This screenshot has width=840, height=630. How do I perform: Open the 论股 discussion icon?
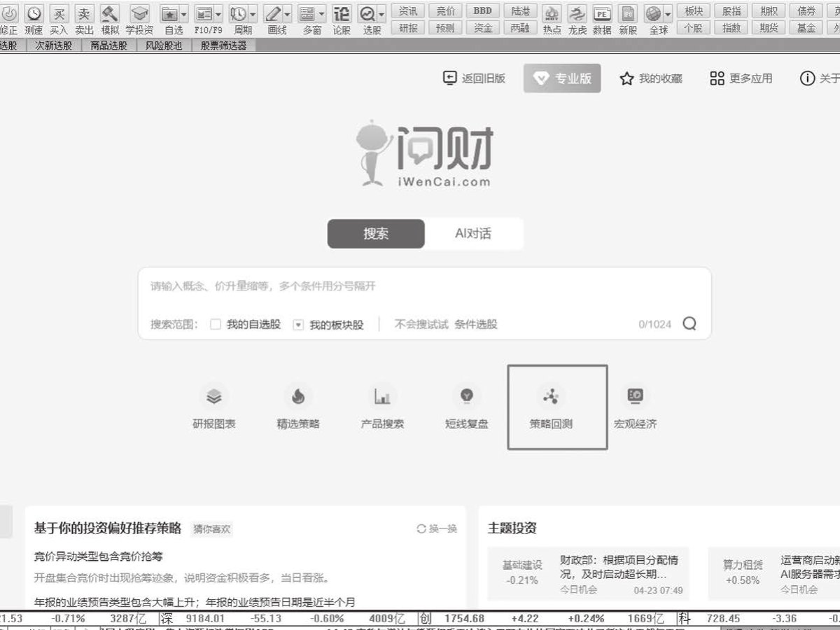click(x=342, y=13)
